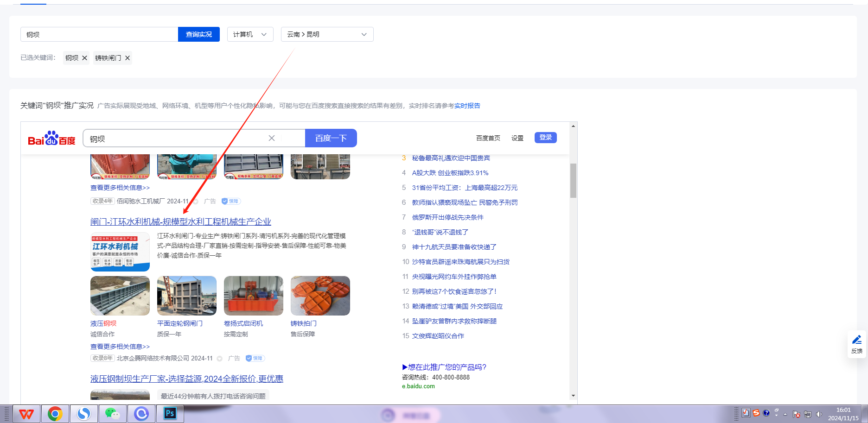Expand the 计算机 device dropdown
This screenshot has width=868, height=423.
[250, 34]
